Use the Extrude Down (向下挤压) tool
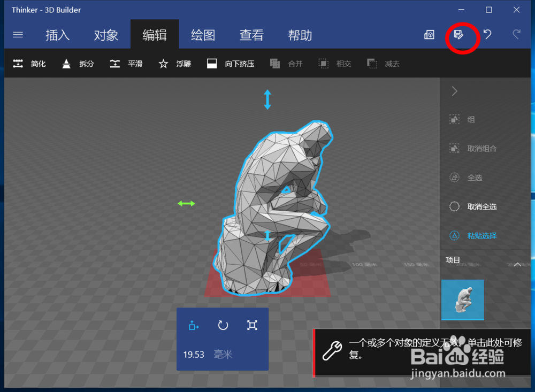 [x=230, y=64]
